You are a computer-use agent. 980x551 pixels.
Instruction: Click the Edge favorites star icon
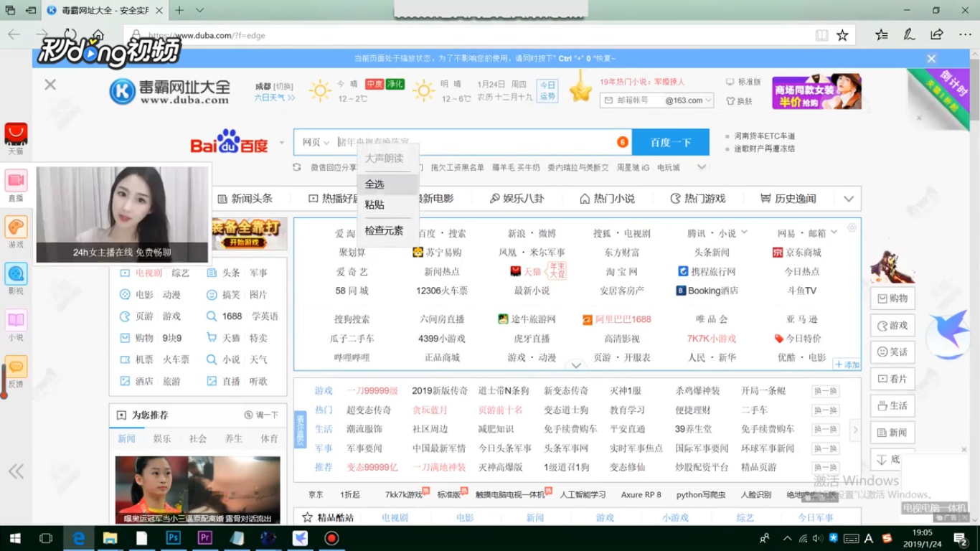click(842, 35)
